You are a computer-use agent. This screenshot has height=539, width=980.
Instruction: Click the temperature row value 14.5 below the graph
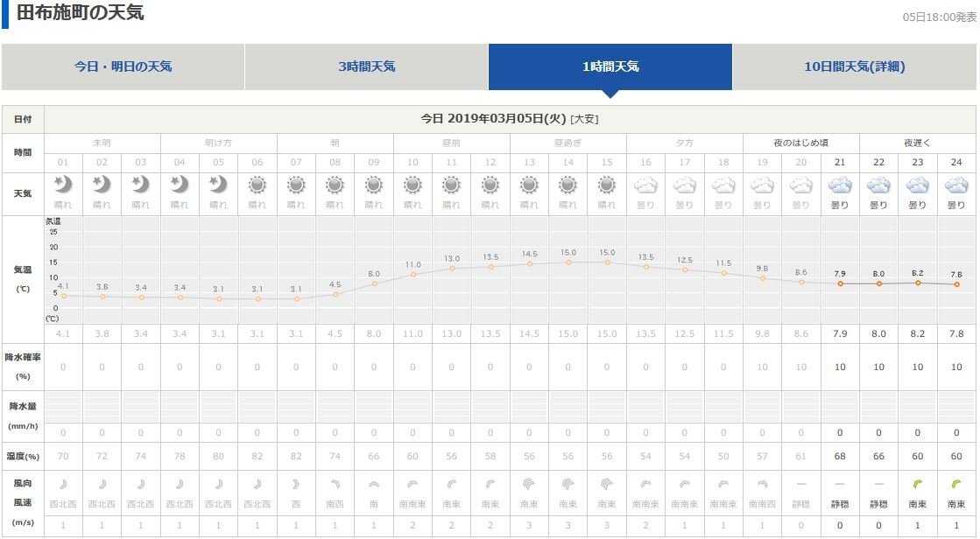coord(529,334)
